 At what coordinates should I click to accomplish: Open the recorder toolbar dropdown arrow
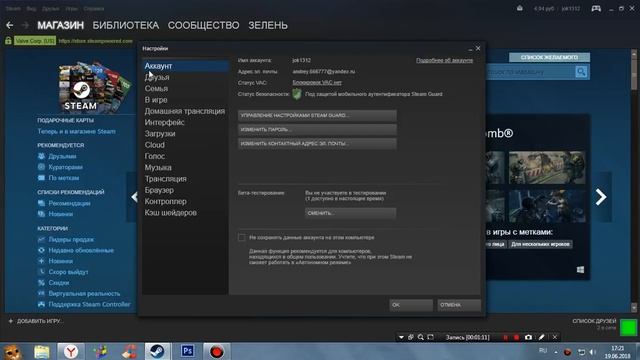pyautogui.click(x=401, y=337)
